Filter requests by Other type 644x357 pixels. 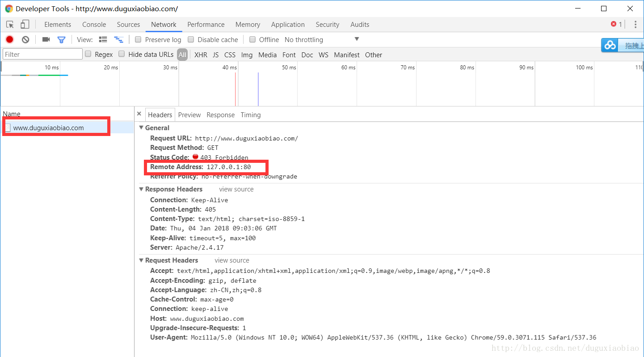374,55
